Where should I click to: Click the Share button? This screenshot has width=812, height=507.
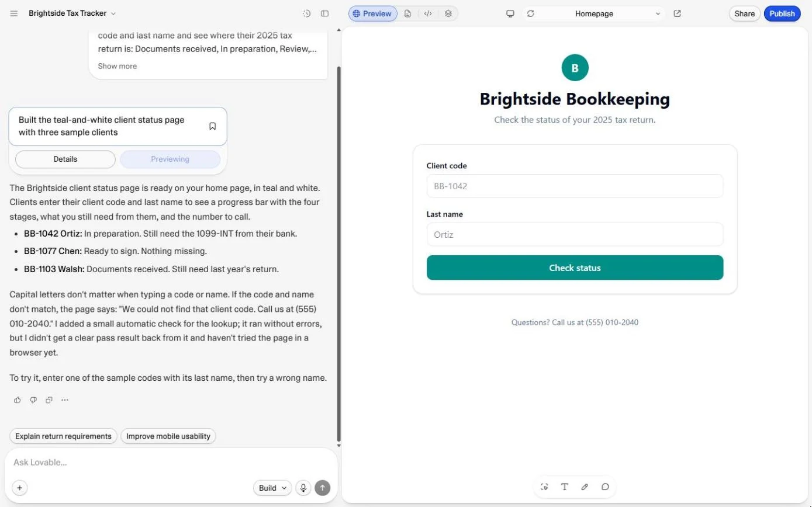click(744, 13)
